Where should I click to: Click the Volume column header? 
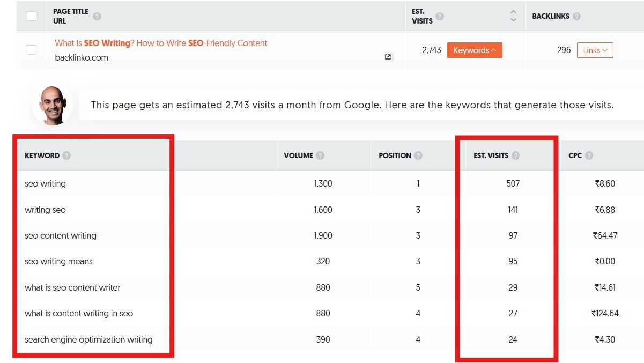point(298,155)
